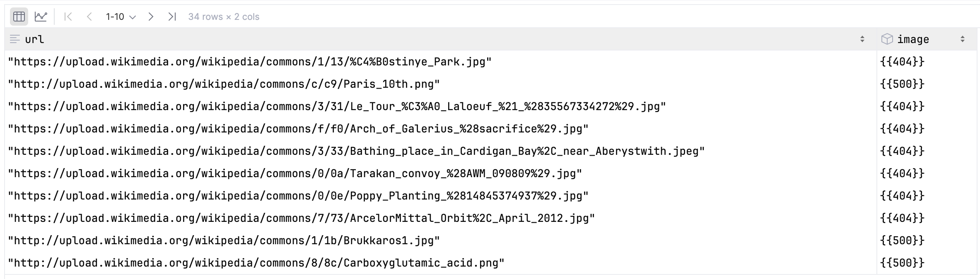The height and width of the screenshot is (279, 980).
Task: Select {{404}} cell for Tarakan_convoy row
Action: pyautogui.click(x=902, y=173)
